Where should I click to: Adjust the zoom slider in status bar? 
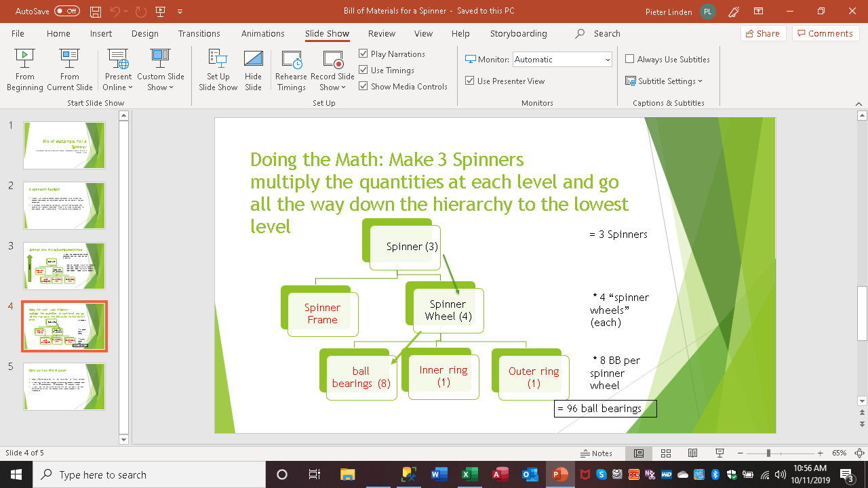(x=768, y=453)
